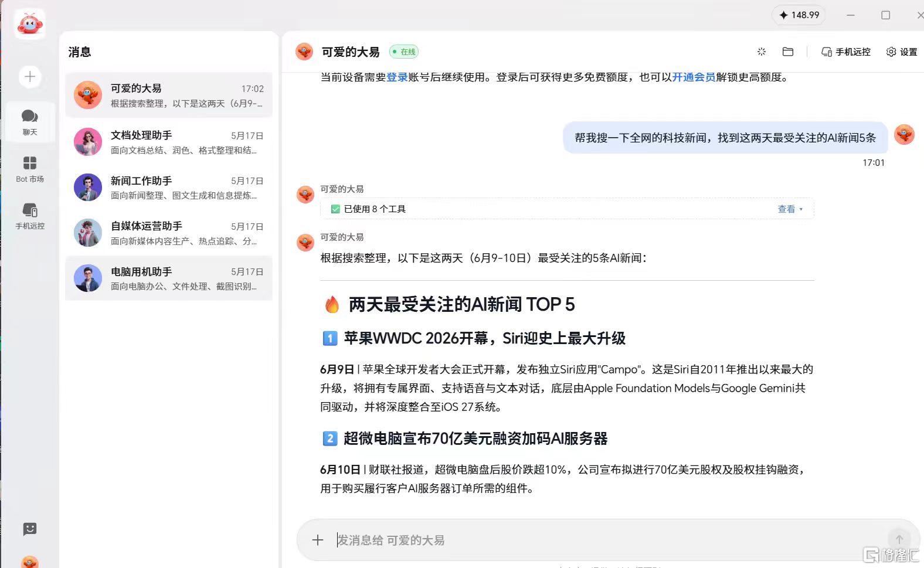Click the fire emoji icon in the heading
This screenshot has height=568, width=924.
coord(332,304)
